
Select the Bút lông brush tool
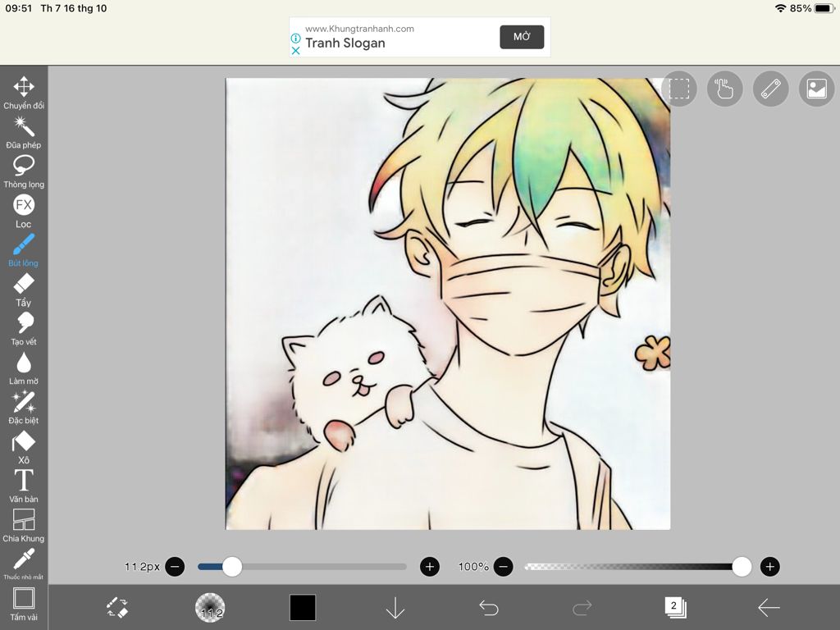click(x=24, y=250)
